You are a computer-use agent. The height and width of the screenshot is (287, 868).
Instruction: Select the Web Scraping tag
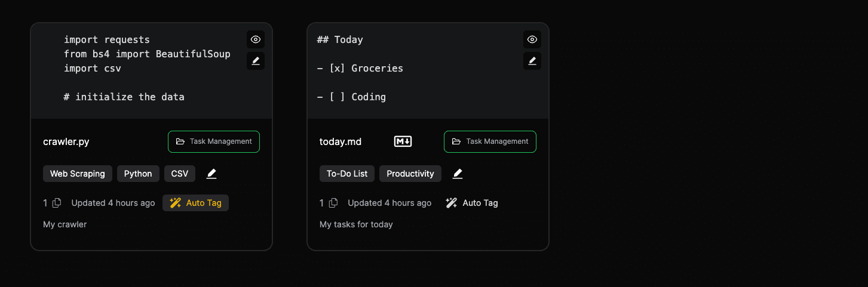78,174
